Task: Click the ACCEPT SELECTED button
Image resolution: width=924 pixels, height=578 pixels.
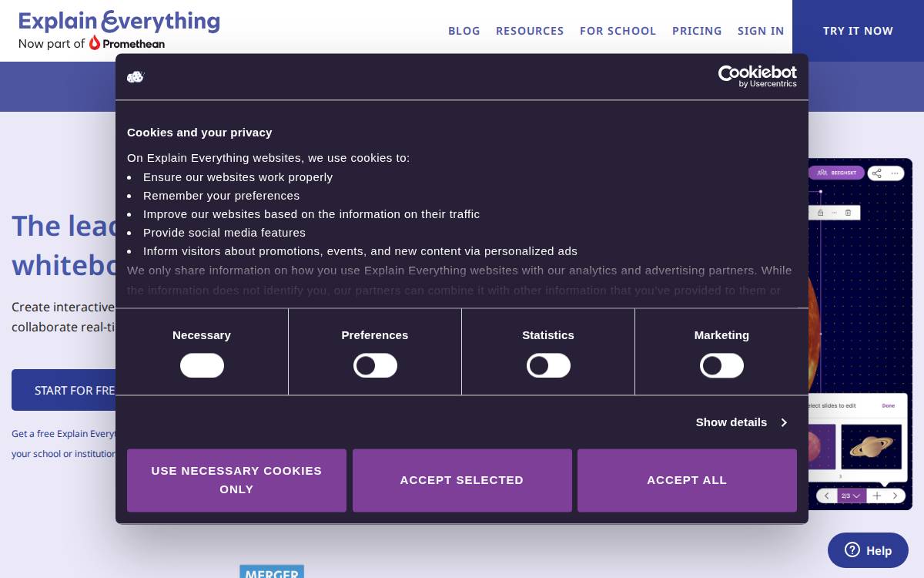Action: point(462,480)
